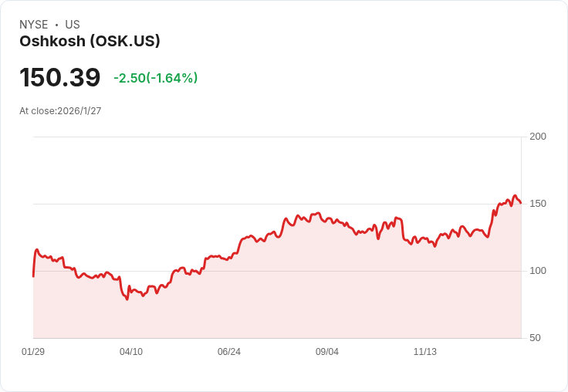Image resolution: width=568 pixels, height=392 pixels.
Task: Click the 200 price axis label
Action: (538, 137)
